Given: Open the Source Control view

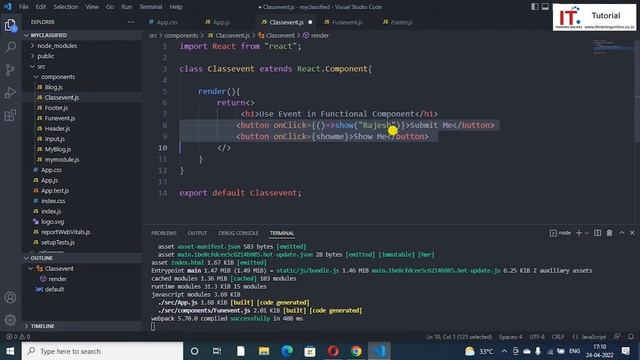Looking at the screenshot, I should click(10, 70).
